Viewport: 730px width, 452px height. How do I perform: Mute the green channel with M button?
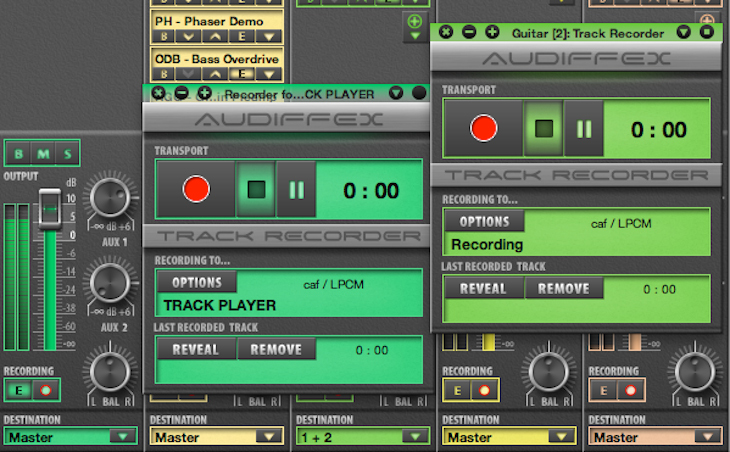(x=43, y=154)
